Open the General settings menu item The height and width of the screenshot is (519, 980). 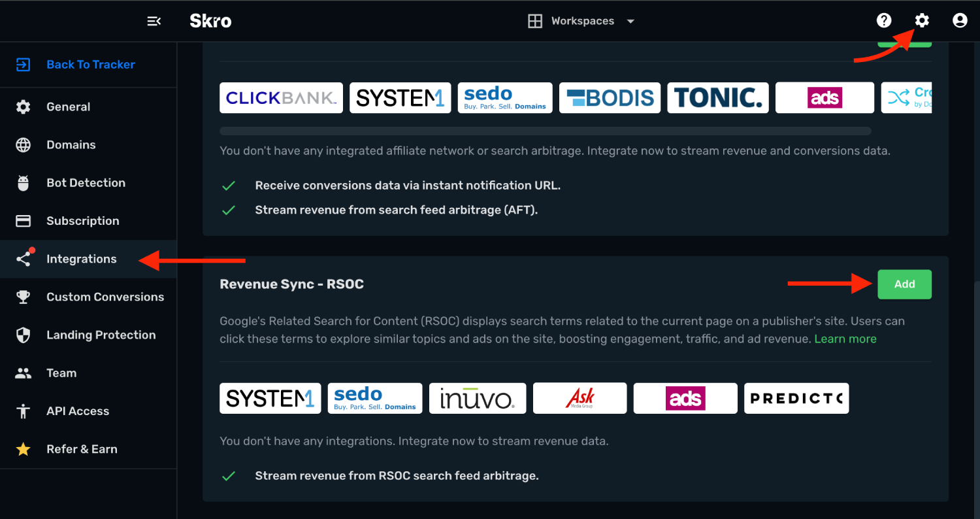pos(88,107)
